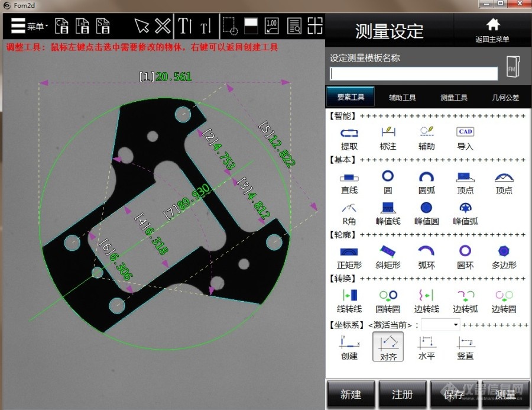Choose the 峰值圆 peak circle tool

426,212
